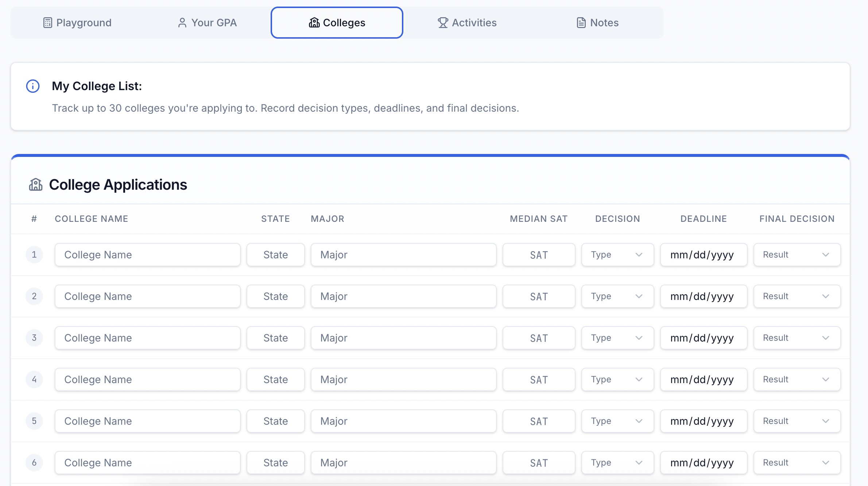868x486 pixels.
Task: Click the document icon on Notes tab
Action: click(x=581, y=23)
